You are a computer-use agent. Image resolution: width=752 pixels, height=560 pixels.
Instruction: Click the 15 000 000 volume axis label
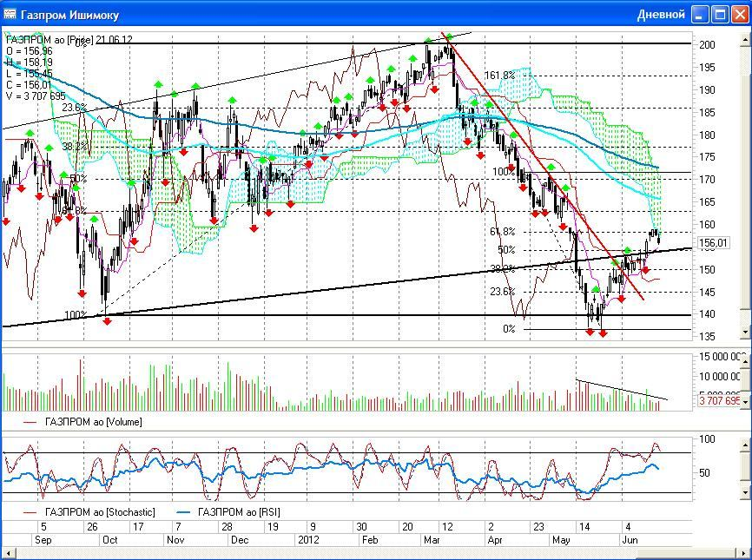point(719,356)
